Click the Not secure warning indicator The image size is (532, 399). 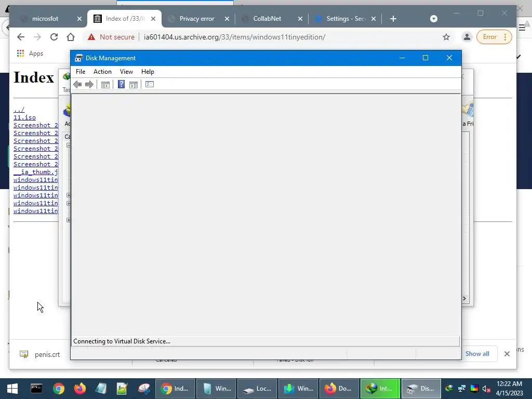click(111, 37)
